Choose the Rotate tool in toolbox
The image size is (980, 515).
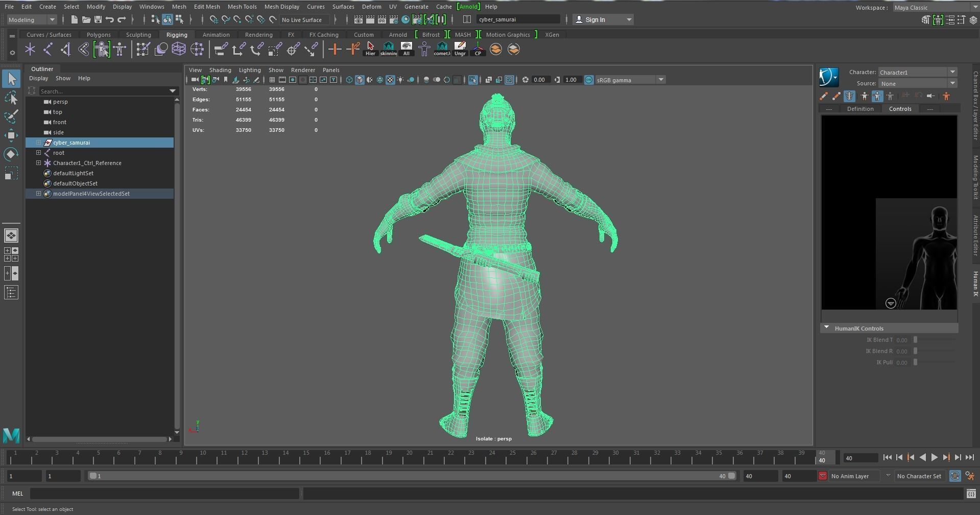coord(11,154)
